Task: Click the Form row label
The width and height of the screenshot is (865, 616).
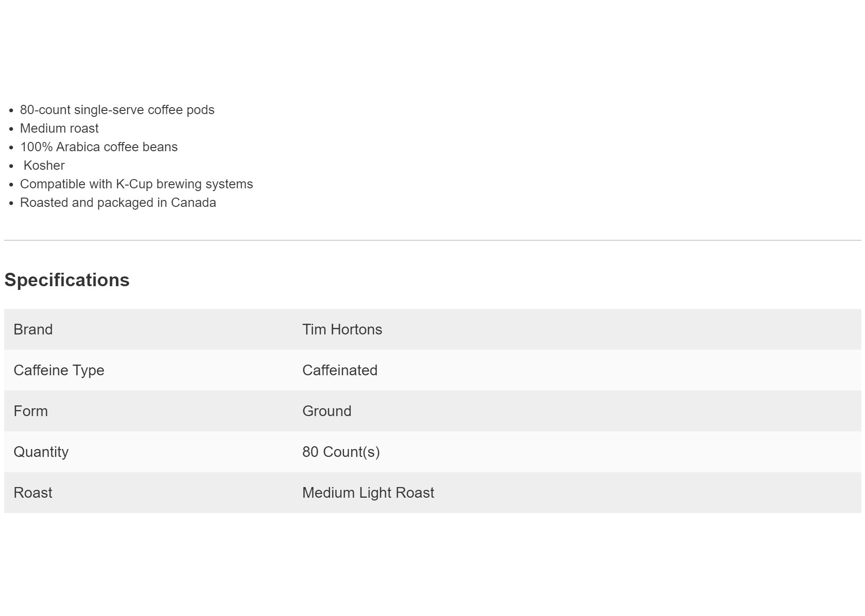Action: point(31,411)
